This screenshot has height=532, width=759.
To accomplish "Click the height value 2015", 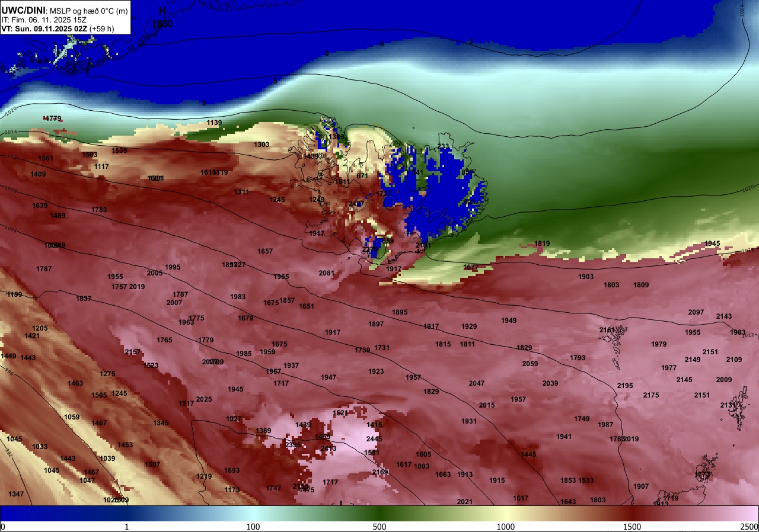I will point(487,405).
